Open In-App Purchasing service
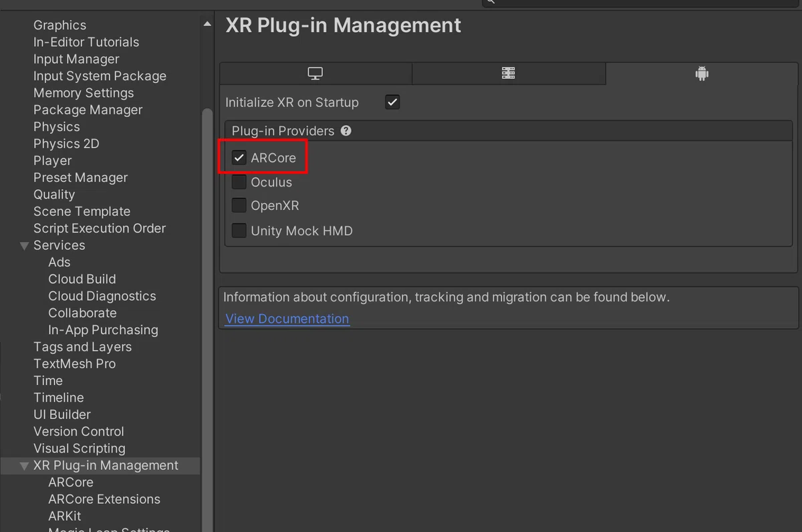This screenshot has width=802, height=532. (x=103, y=330)
